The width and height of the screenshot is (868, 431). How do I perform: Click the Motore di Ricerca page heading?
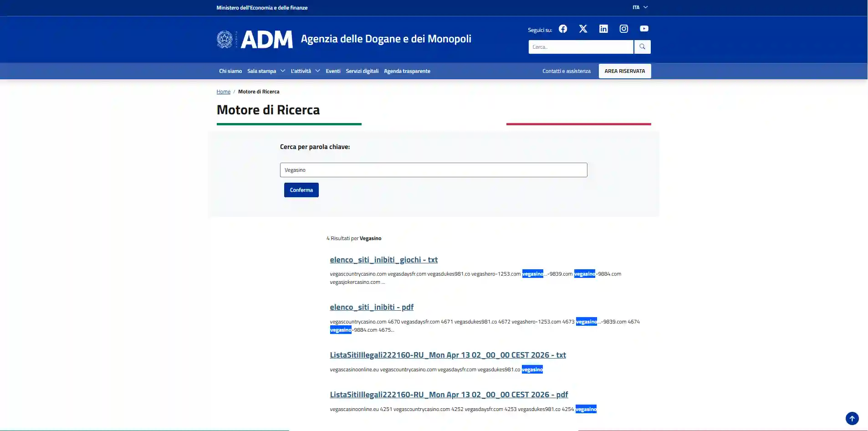[x=268, y=110]
